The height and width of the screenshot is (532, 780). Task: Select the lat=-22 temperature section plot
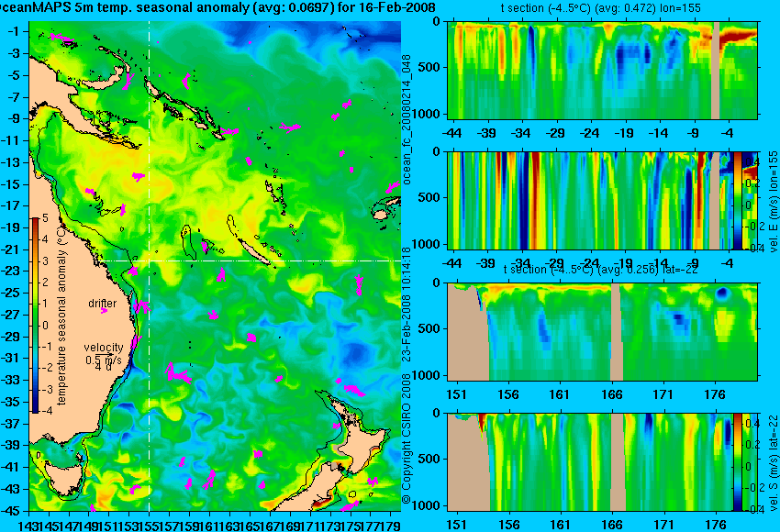[x=602, y=332]
